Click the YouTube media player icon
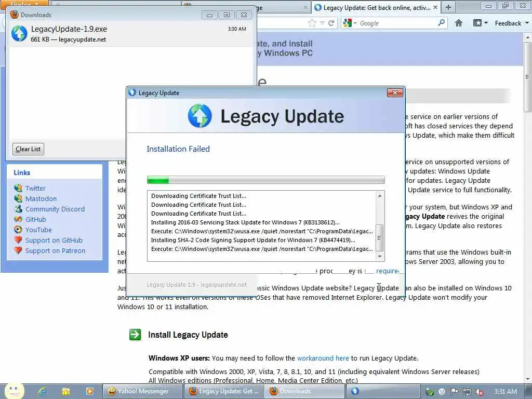Image resolution: width=532 pixels, height=399 pixels. pos(18,230)
